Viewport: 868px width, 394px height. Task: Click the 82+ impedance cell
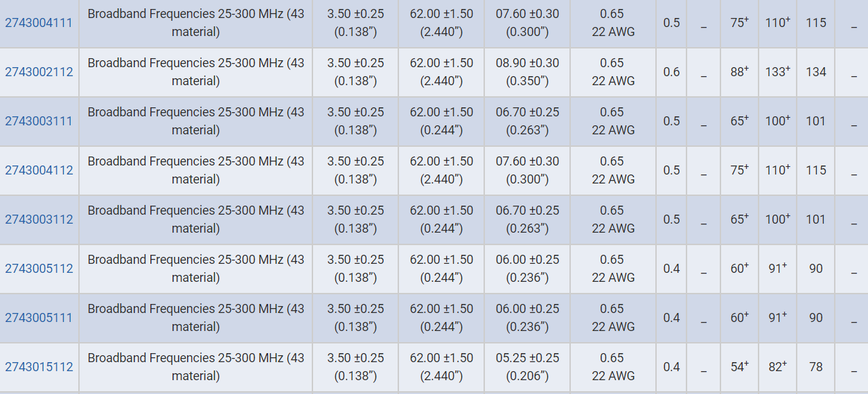pos(778,367)
